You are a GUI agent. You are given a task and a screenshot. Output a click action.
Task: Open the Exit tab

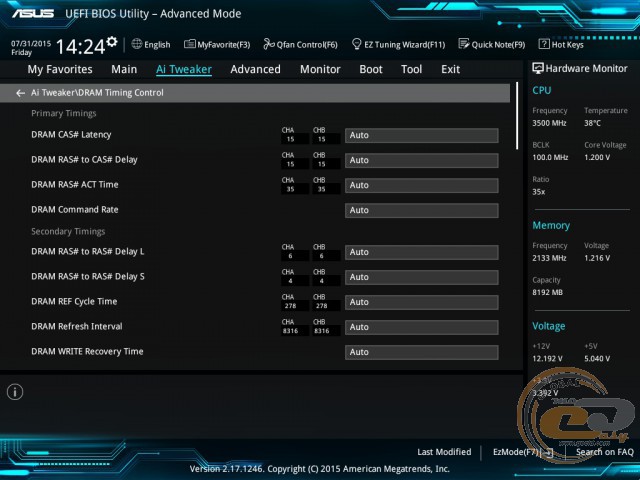[450, 69]
